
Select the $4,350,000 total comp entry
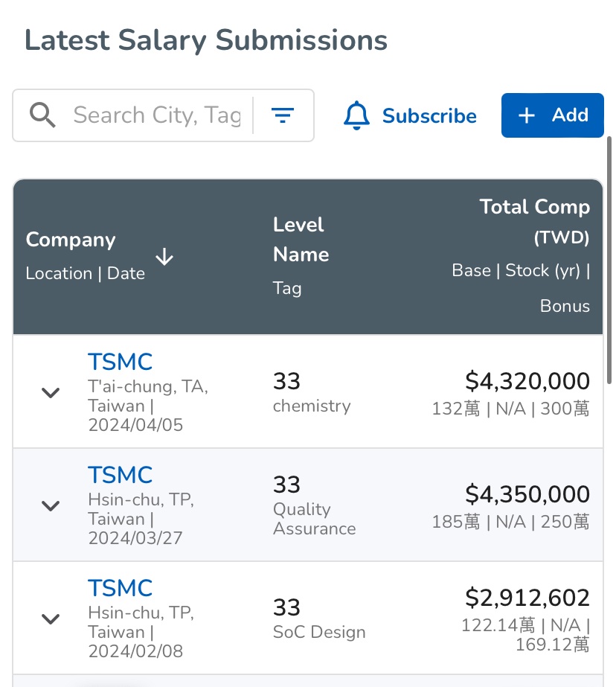coord(527,494)
